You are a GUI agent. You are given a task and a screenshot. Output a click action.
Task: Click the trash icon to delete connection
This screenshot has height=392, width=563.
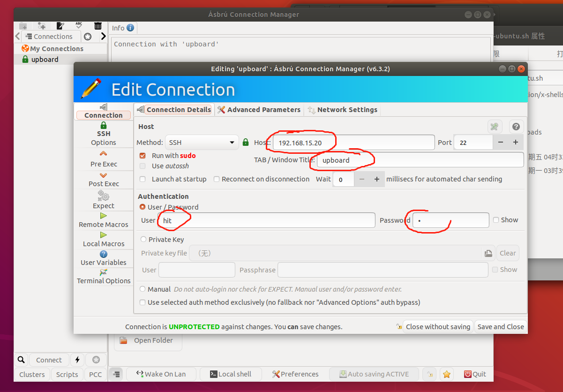(98, 26)
